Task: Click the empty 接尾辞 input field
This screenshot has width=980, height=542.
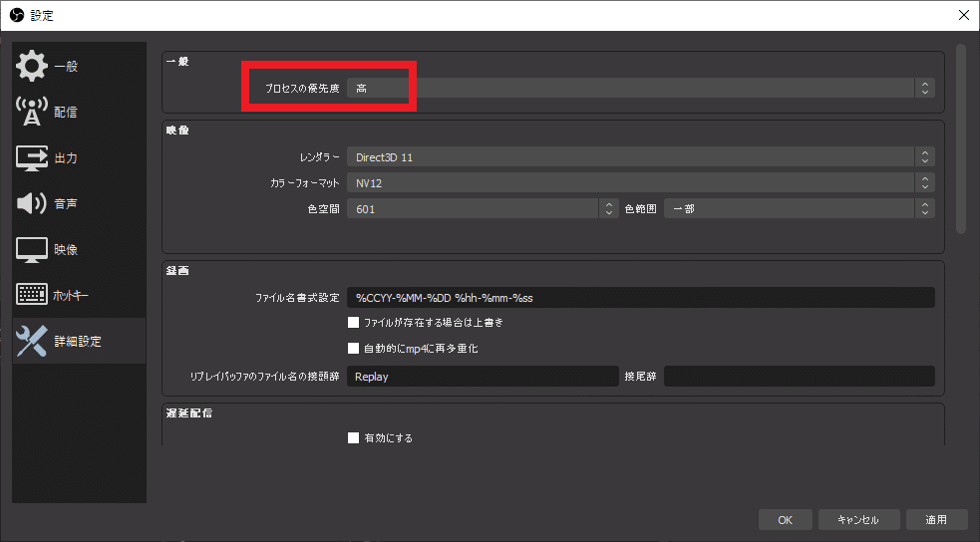Action: 800,377
